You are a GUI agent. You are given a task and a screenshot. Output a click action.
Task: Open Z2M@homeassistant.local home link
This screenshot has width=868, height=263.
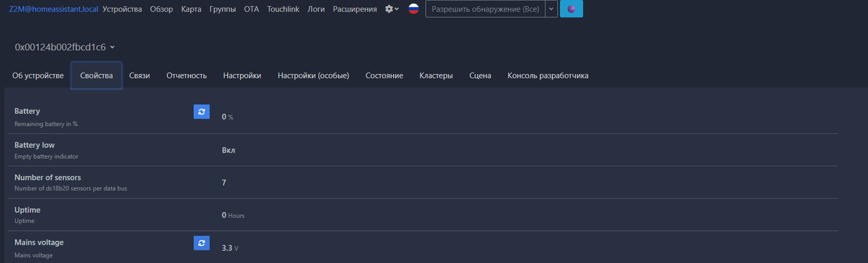pos(53,9)
